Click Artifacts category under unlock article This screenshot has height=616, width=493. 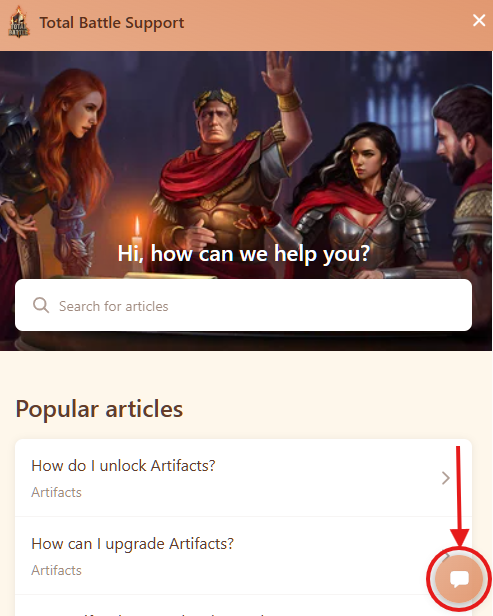pos(56,492)
